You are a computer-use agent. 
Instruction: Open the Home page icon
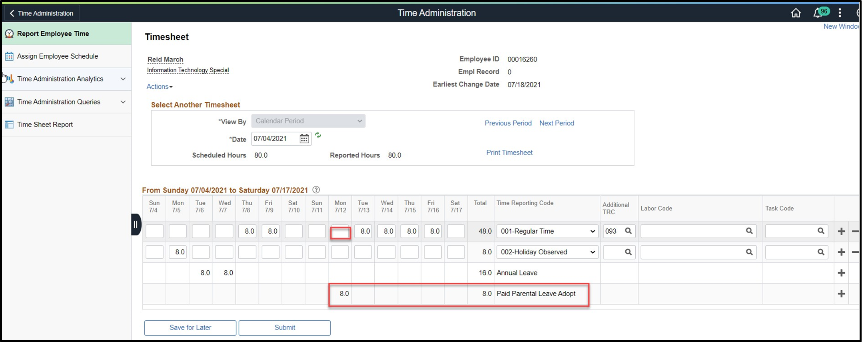(x=796, y=13)
